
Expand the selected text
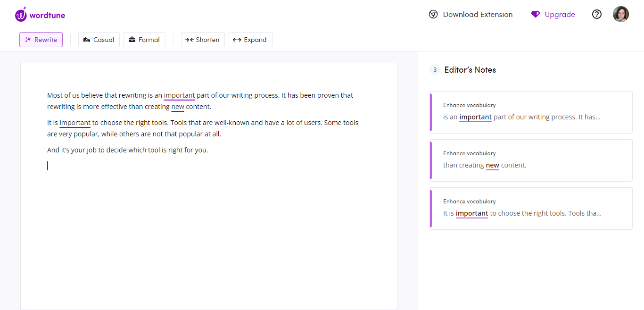click(x=250, y=40)
